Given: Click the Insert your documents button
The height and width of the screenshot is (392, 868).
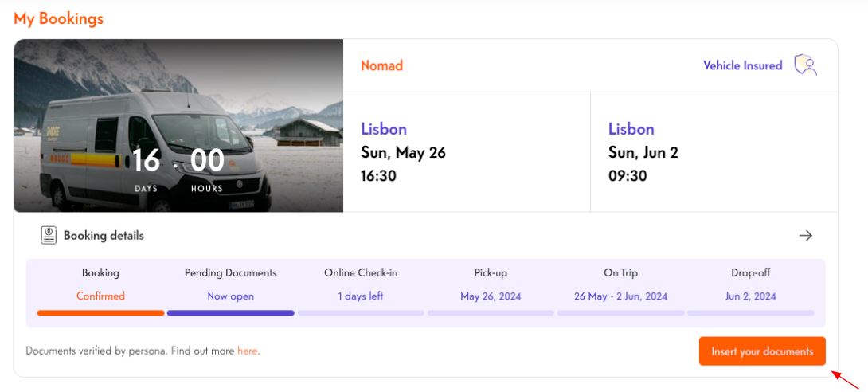Looking at the screenshot, I should 762,351.
